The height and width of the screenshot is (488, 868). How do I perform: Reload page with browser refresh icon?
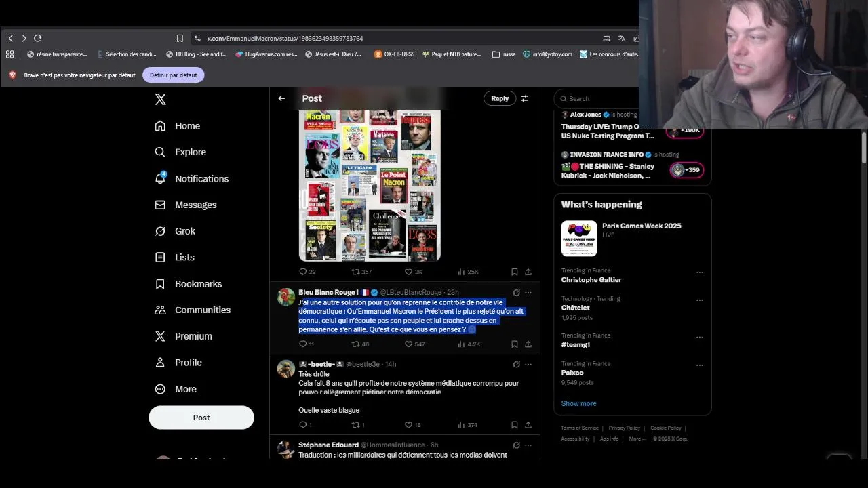click(37, 38)
